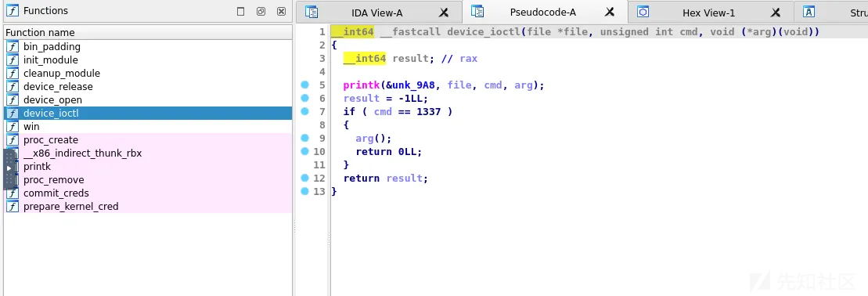Click the function icon beside win
This screenshot has height=296, width=868.
[x=13, y=126]
